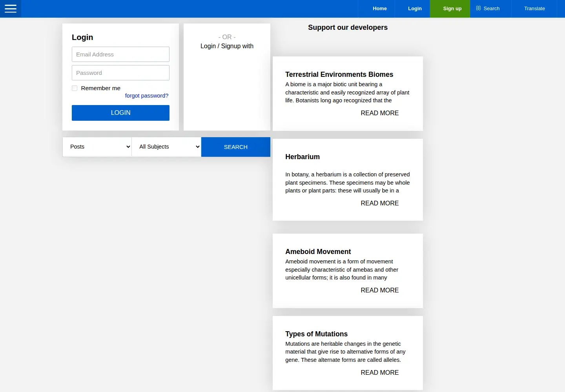Follow the forgot password? link
Screen dimensions: 565x392
point(147,96)
